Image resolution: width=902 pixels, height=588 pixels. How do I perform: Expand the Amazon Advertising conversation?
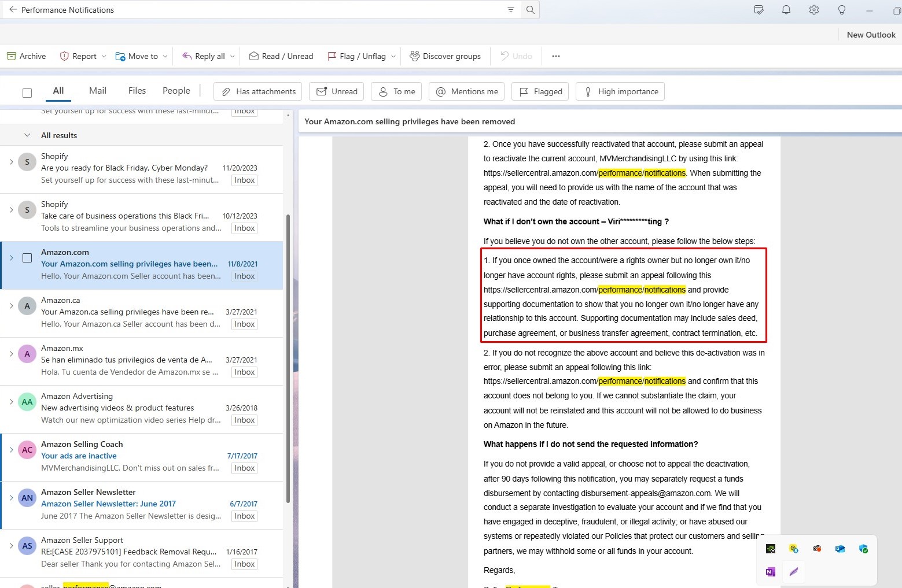click(11, 402)
